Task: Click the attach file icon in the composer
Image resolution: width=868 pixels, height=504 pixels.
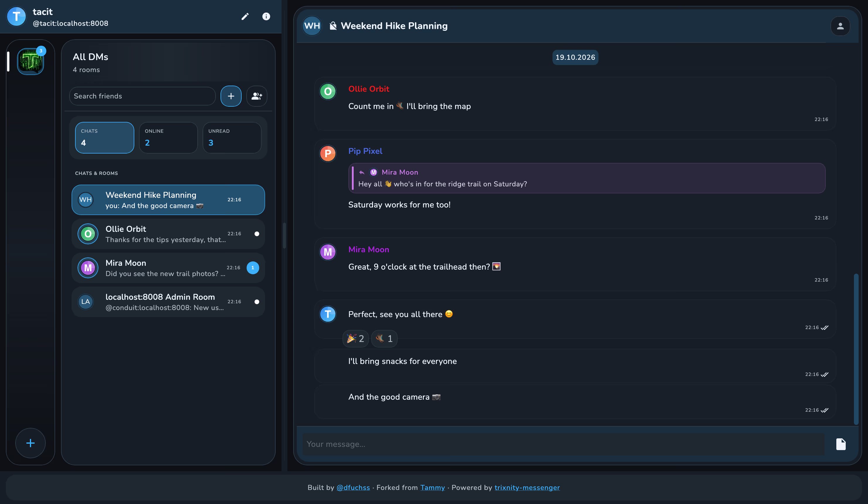Action: click(841, 444)
